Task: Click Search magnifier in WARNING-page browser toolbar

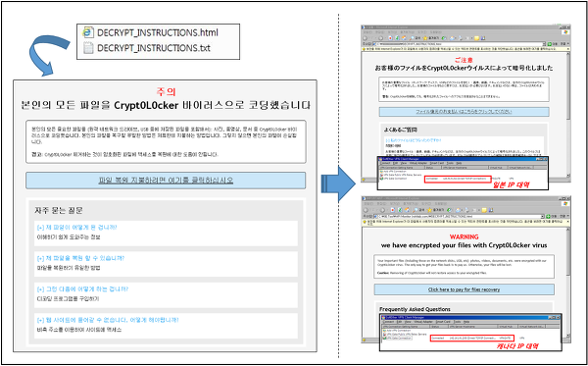Action: tap(416, 210)
